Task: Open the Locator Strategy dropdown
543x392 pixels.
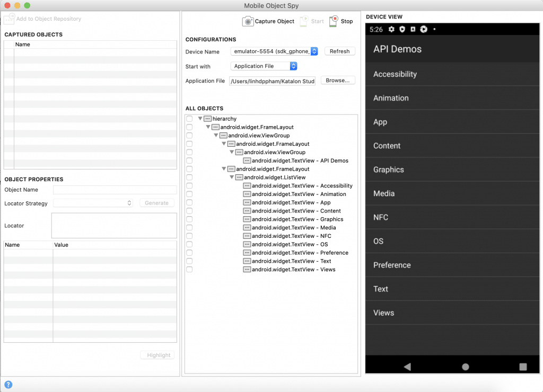Action: coord(93,203)
